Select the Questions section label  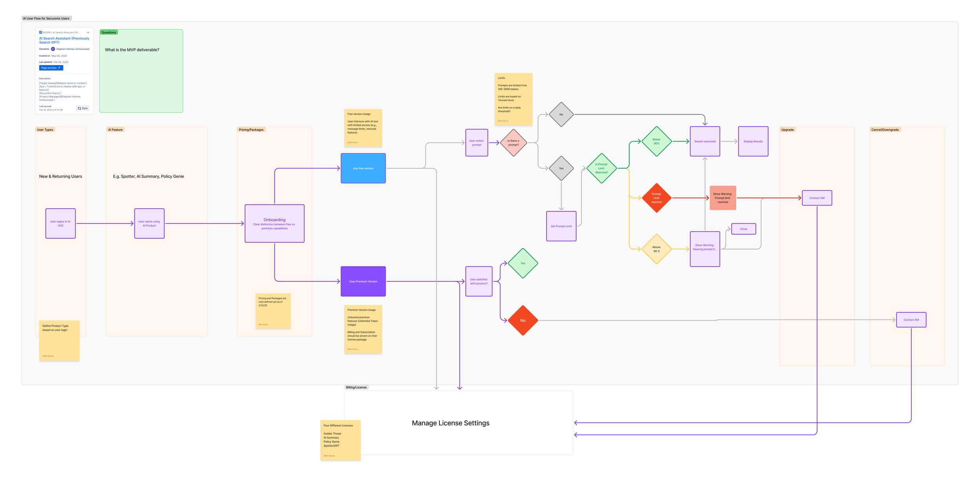pos(109,33)
